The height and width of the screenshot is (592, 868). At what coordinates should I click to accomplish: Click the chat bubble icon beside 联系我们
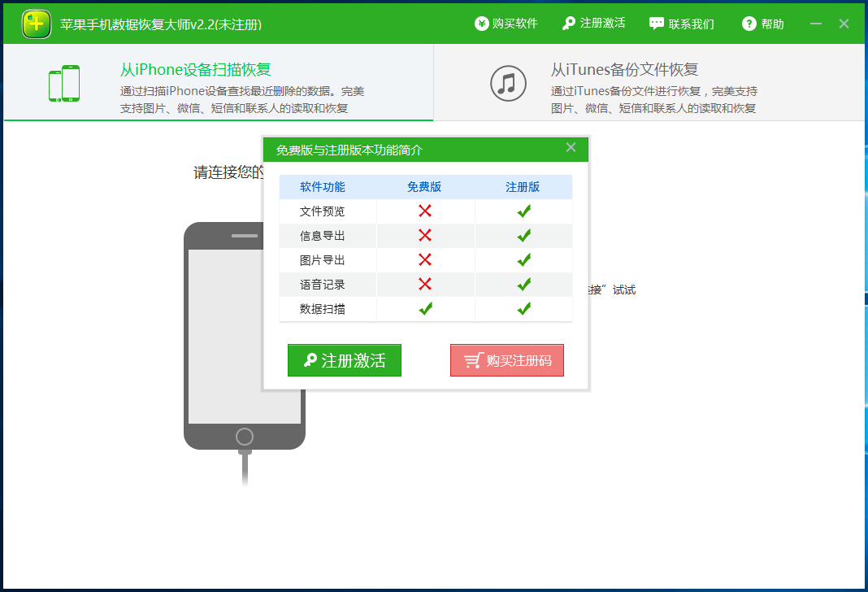(x=656, y=24)
